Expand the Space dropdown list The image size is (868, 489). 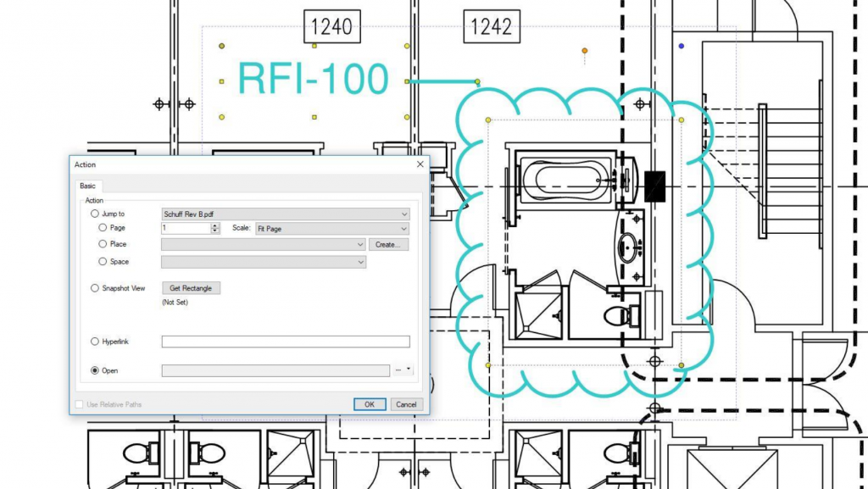(x=264, y=262)
